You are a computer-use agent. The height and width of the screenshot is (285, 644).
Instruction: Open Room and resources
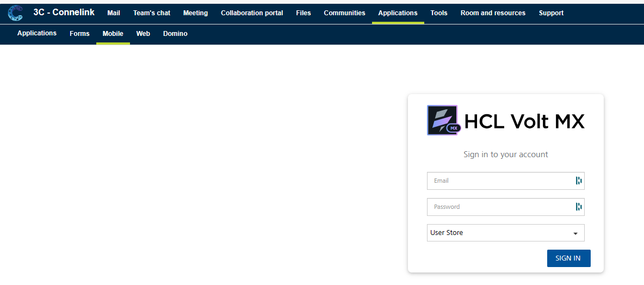(x=493, y=13)
